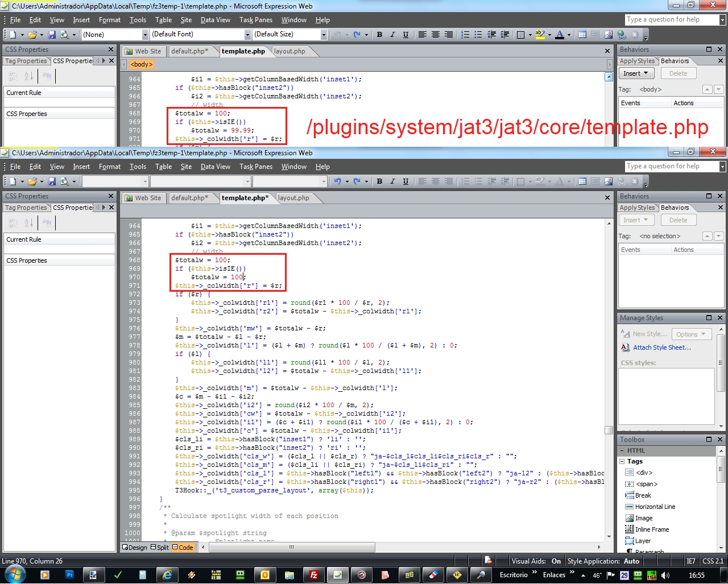Select the <div> tag in Toolbox
Viewport: 728px width, 584px height.
644,473
